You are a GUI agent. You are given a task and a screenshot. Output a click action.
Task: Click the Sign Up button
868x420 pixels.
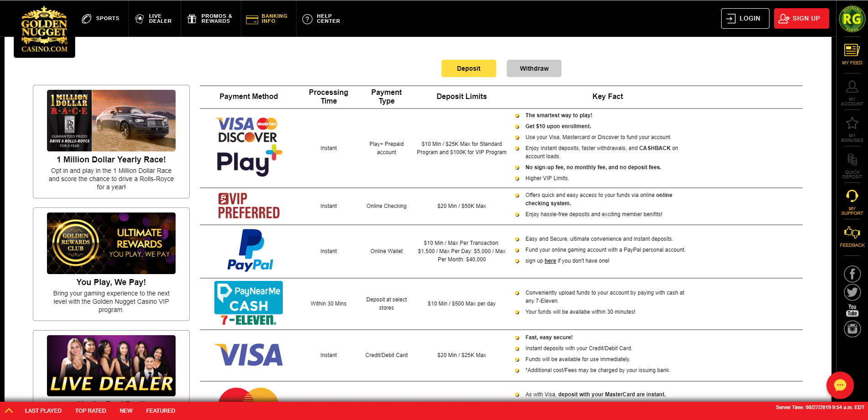point(801,18)
